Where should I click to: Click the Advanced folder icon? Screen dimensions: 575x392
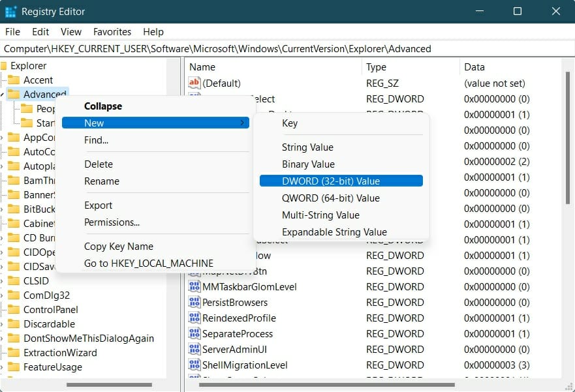[14, 94]
